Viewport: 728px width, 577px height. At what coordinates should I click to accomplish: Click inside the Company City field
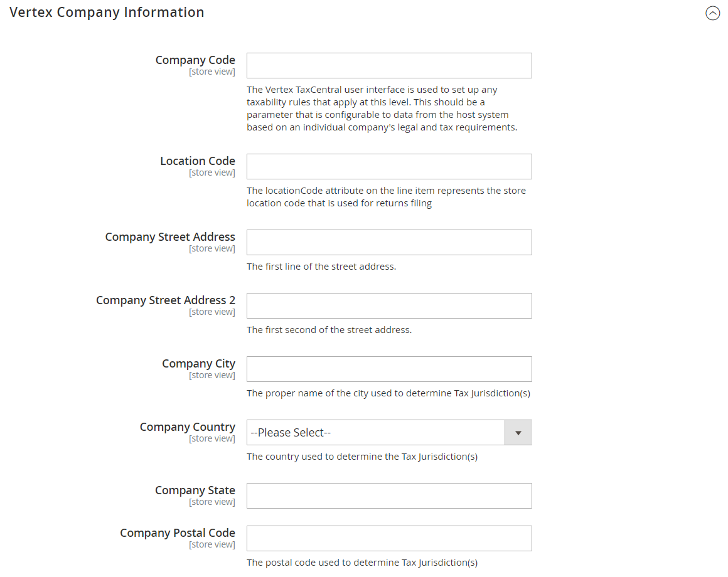point(389,369)
